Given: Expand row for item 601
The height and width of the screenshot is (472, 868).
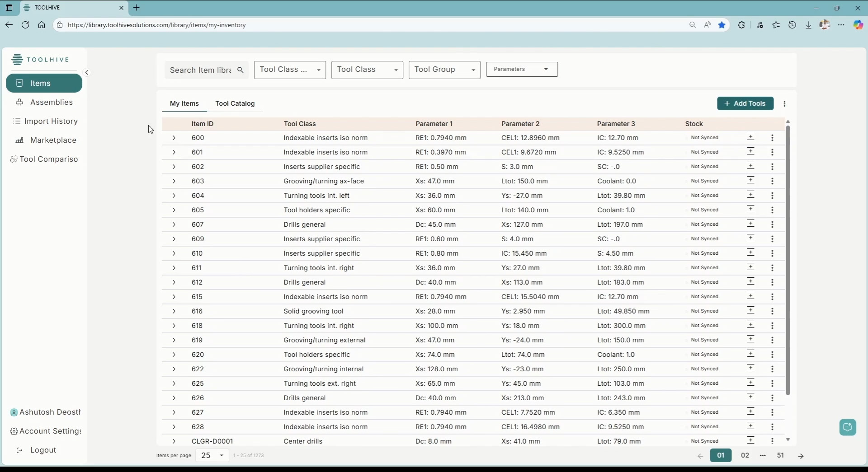Looking at the screenshot, I should coord(174,152).
